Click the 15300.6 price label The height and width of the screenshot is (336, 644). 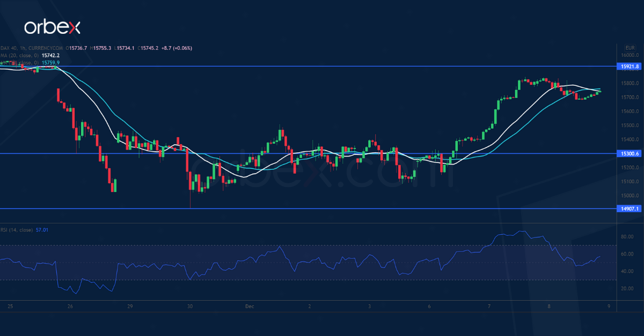(x=629, y=154)
